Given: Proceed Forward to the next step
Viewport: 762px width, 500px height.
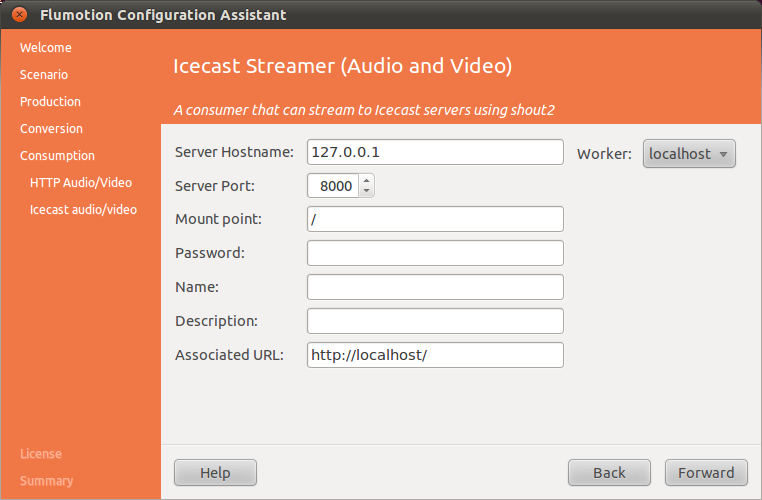Looking at the screenshot, I should pos(706,473).
